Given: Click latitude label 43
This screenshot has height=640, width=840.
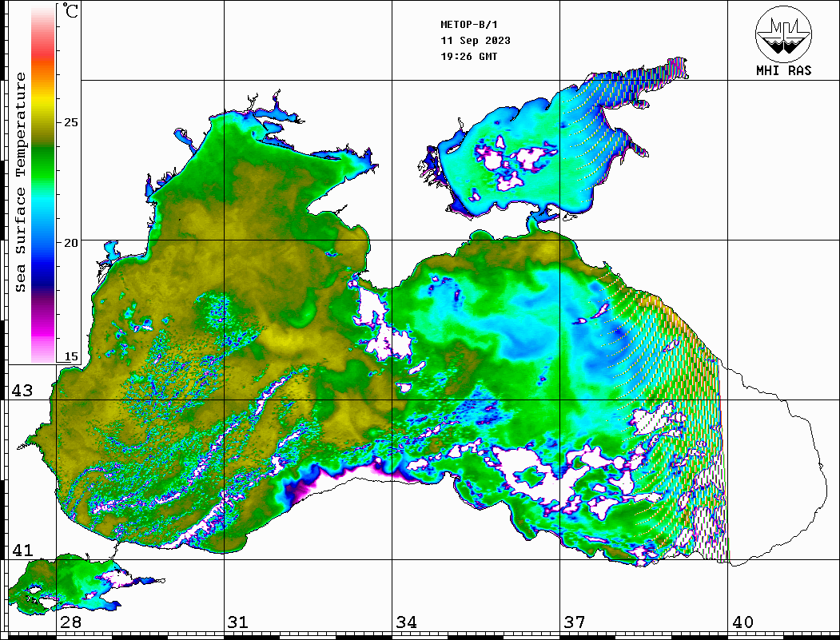Looking at the screenshot, I should click(x=22, y=391).
